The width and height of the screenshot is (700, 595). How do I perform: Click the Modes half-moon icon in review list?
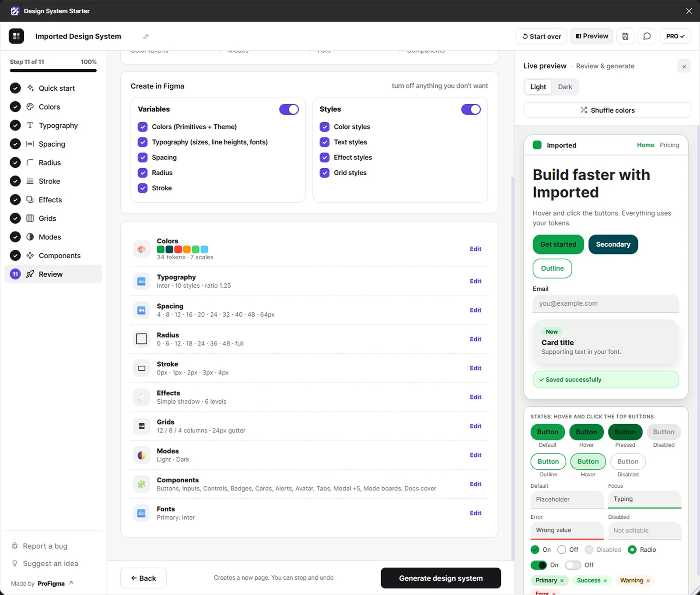tap(141, 455)
